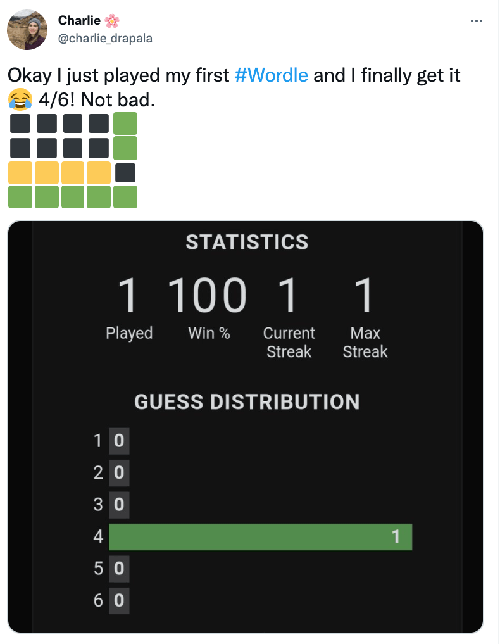Click the flower emoji beside Charlie
The height and width of the screenshot is (644, 500).
(112, 21)
